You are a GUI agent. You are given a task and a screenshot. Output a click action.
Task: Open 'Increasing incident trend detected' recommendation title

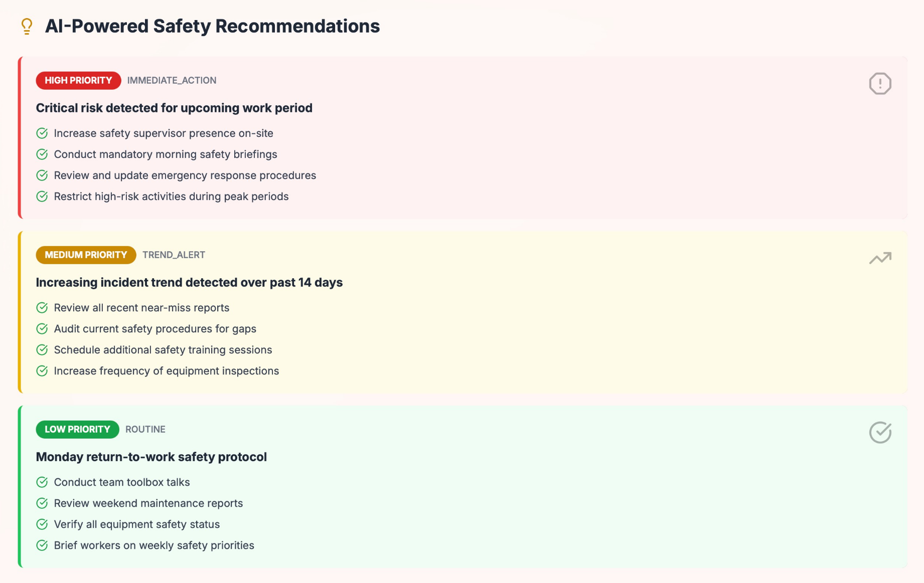pos(189,283)
